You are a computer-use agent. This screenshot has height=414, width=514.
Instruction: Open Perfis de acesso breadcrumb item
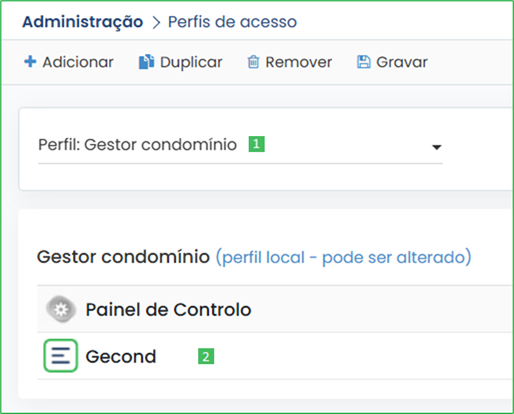coord(232,22)
